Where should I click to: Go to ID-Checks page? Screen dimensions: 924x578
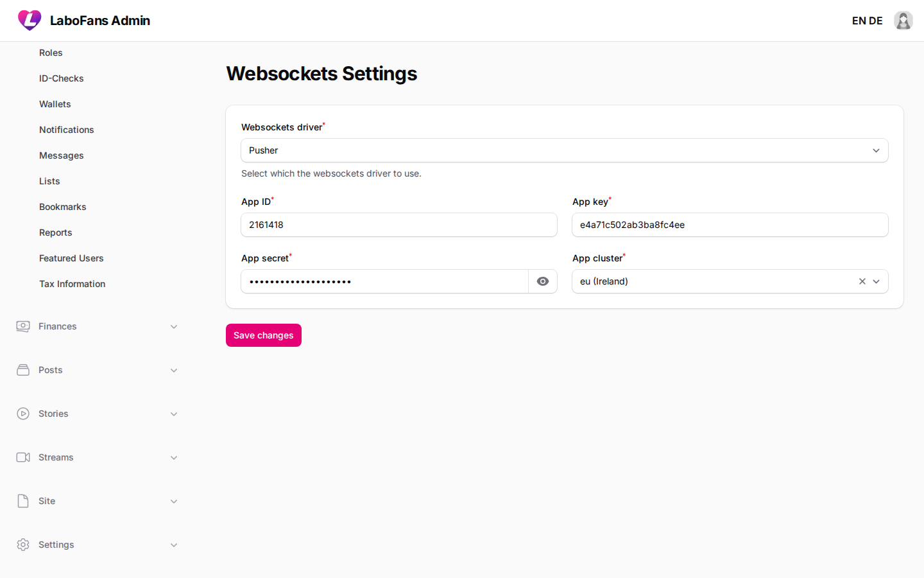(62, 78)
